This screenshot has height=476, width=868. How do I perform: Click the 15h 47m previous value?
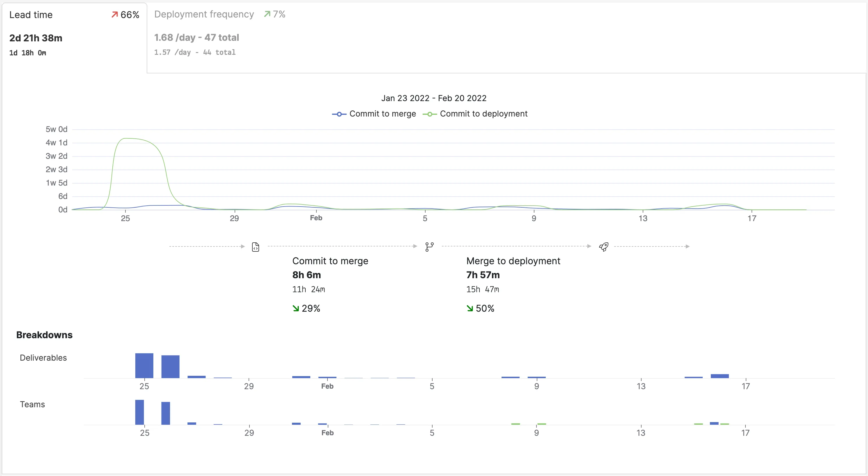tap(483, 289)
